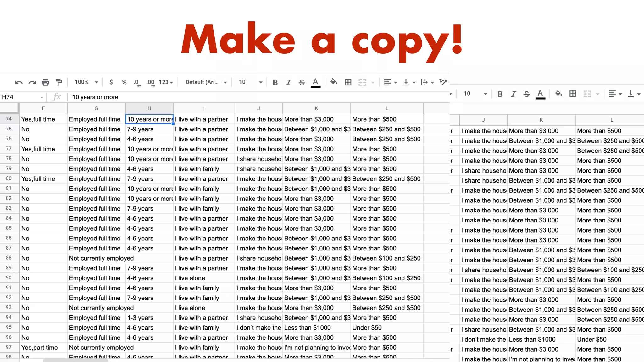This screenshot has width=644, height=362.
Task: Open font size 10 dropdown in left toolbar
Action: tap(251, 82)
